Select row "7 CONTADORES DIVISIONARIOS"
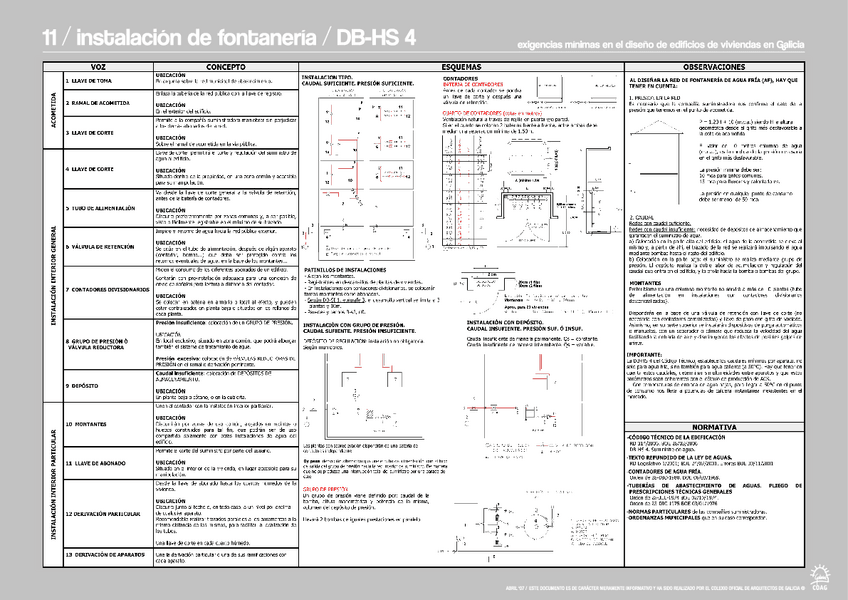 (181, 292)
